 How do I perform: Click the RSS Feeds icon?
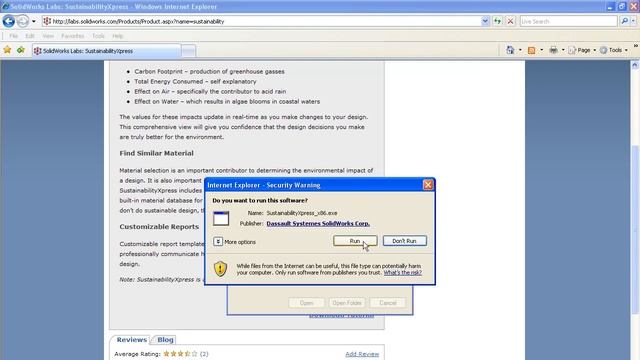[x=531, y=50]
